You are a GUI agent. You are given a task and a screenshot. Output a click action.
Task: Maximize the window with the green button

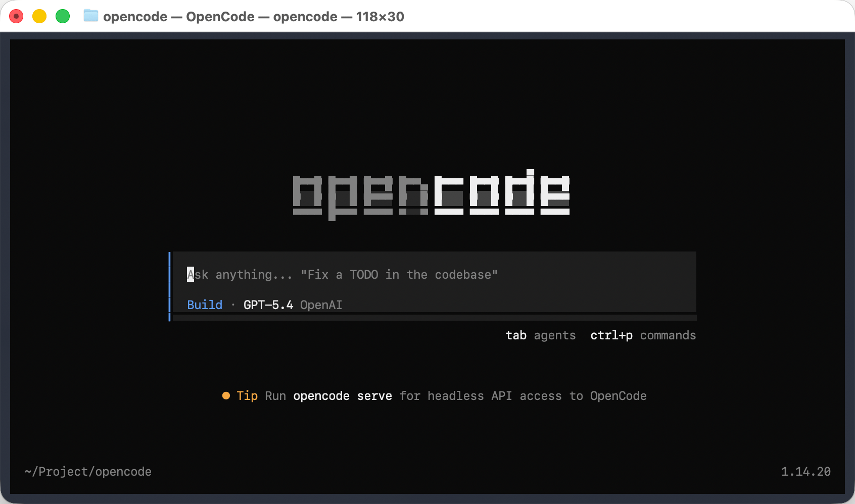click(63, 16)
